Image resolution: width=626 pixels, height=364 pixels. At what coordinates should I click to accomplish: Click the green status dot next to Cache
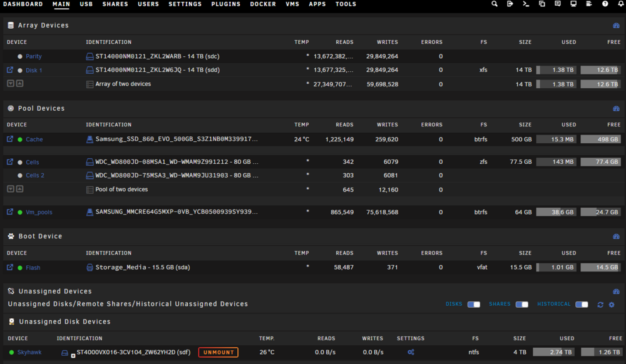20,139
